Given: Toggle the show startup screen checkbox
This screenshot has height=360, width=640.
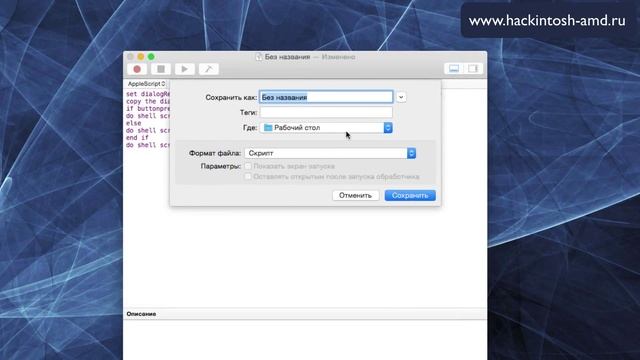Looking at the screenshot, I should coord(247,166).
